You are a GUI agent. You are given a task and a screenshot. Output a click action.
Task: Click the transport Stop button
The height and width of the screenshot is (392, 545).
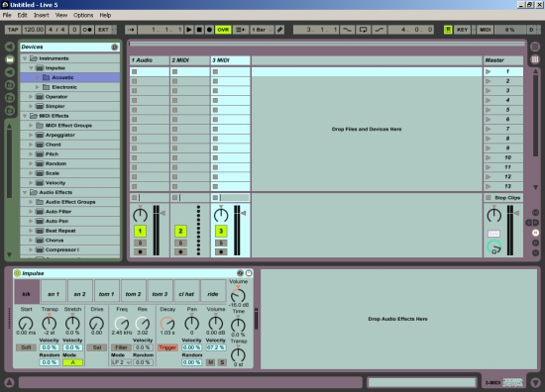coord(199,30)
